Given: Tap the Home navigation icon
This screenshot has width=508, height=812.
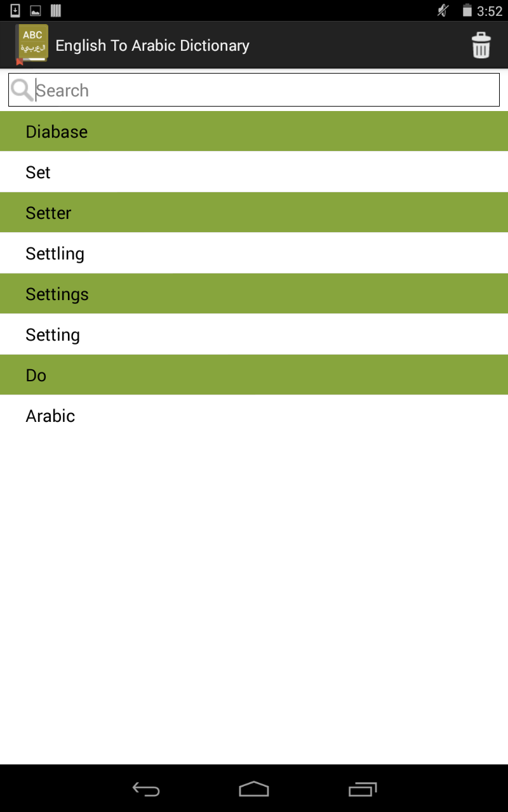Looking at the screenshot, I should pyautogui.click(x=254, y=789).
